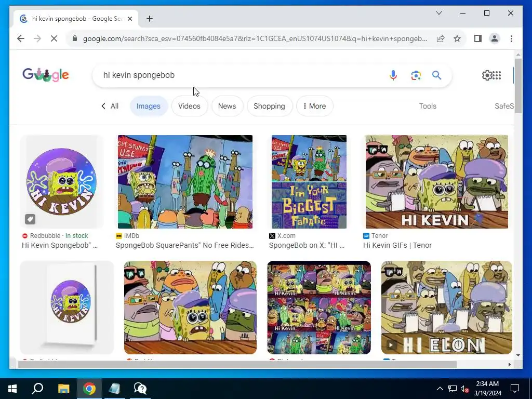
Task: View site information padlock icon
Action: [x=75, y=38]
